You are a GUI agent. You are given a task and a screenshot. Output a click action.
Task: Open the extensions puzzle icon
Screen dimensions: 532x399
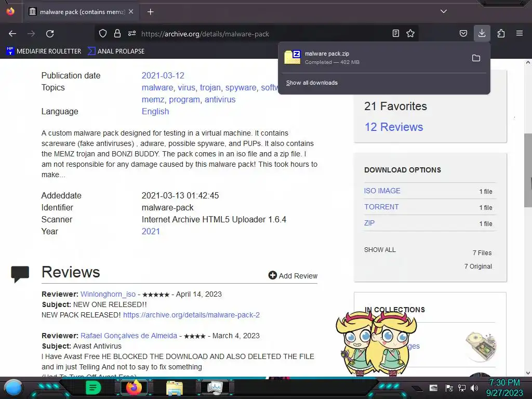(x=501, y=33)
